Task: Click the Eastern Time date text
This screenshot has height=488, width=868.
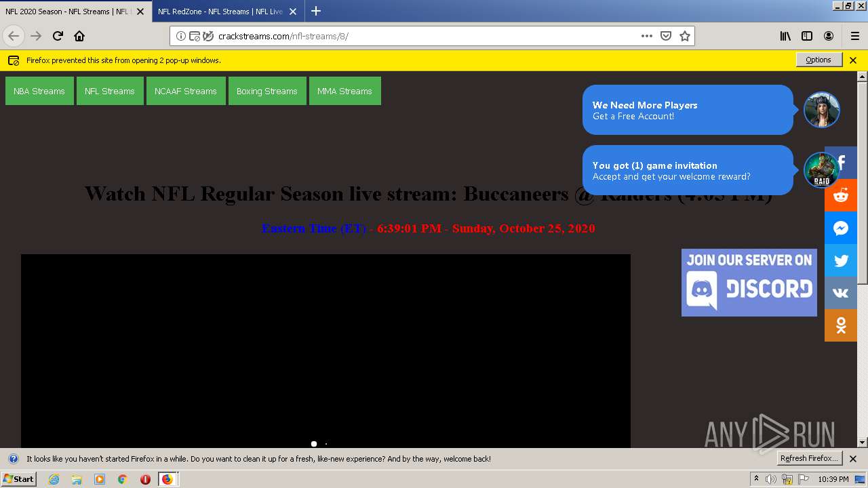Action: coord(428,228)
